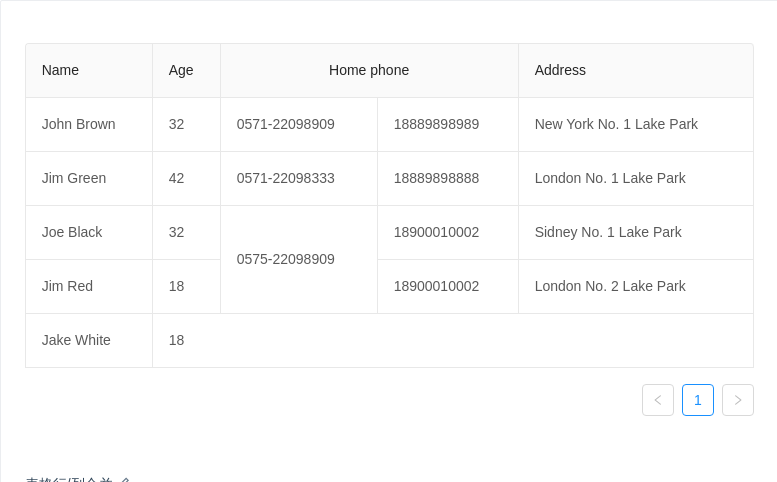
Task: Click mobile number 18889898888
Action: coord(436,178)
